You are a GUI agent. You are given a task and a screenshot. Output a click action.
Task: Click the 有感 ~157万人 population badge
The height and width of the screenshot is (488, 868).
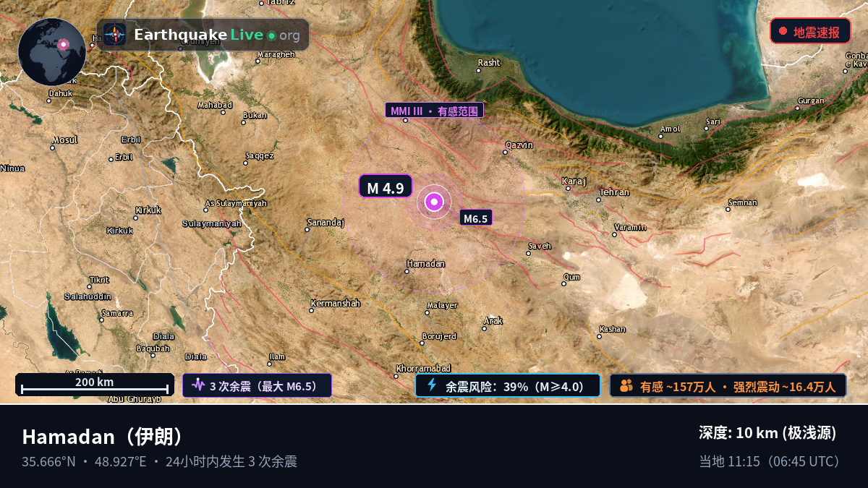point(728,385)
